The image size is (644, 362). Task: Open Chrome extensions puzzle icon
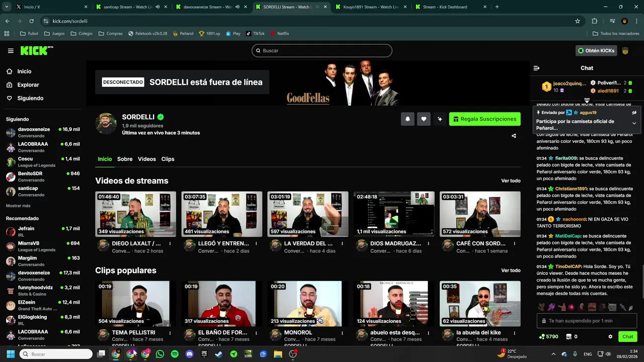point(595,21)
